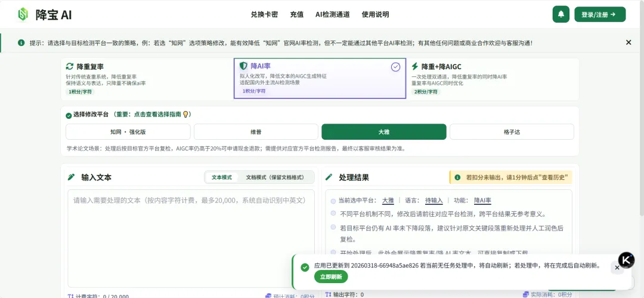Open 点击查看选择指南 link
Image resolution: width=644 pixels, height=298 pixels.
[157, 115]
